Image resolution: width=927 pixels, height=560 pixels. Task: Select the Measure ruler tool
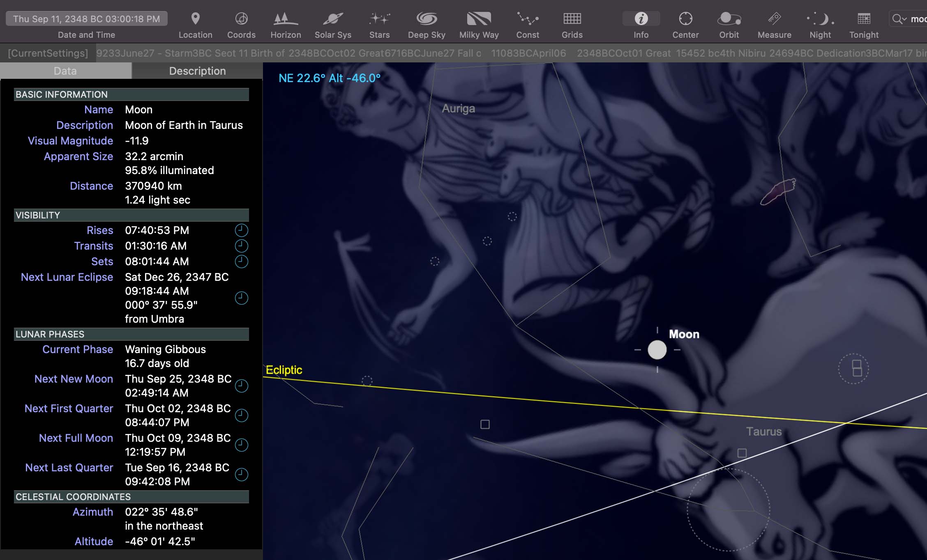774,19
